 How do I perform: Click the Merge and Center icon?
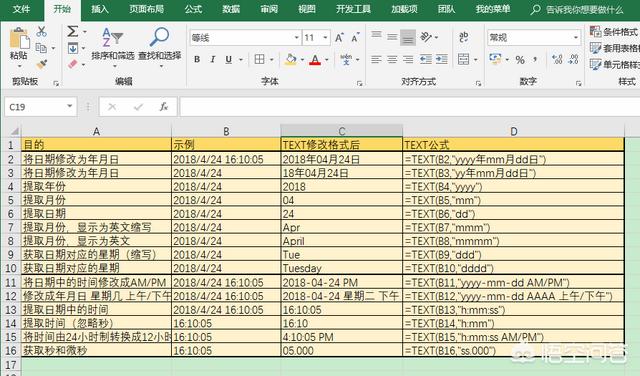pos(463,60)
